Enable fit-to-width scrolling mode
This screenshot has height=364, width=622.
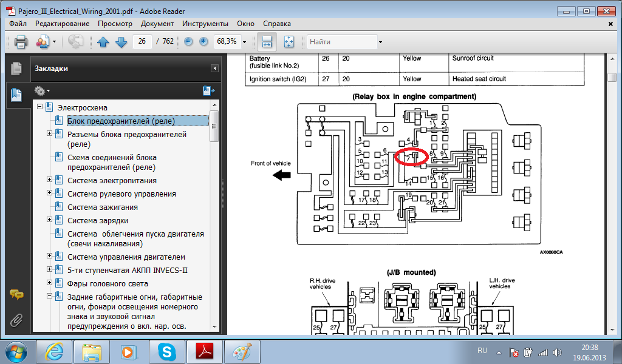pos(266,42)
